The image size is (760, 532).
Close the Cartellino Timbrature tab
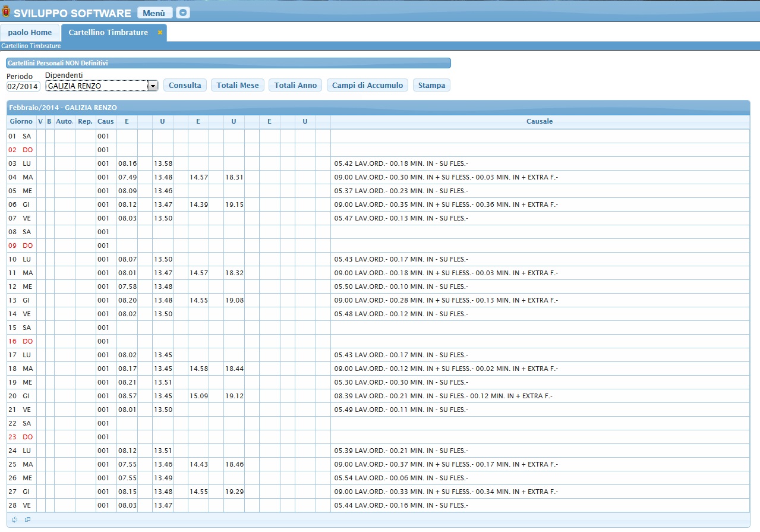[x=160, y=33]
